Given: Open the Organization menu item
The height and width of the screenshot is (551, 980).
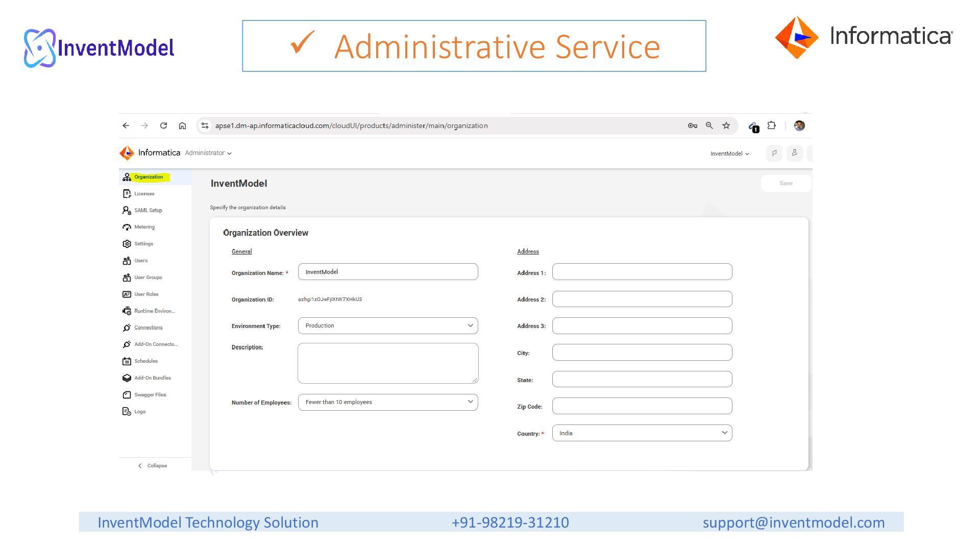Looking at the screenshot, I should click(149, 177).
